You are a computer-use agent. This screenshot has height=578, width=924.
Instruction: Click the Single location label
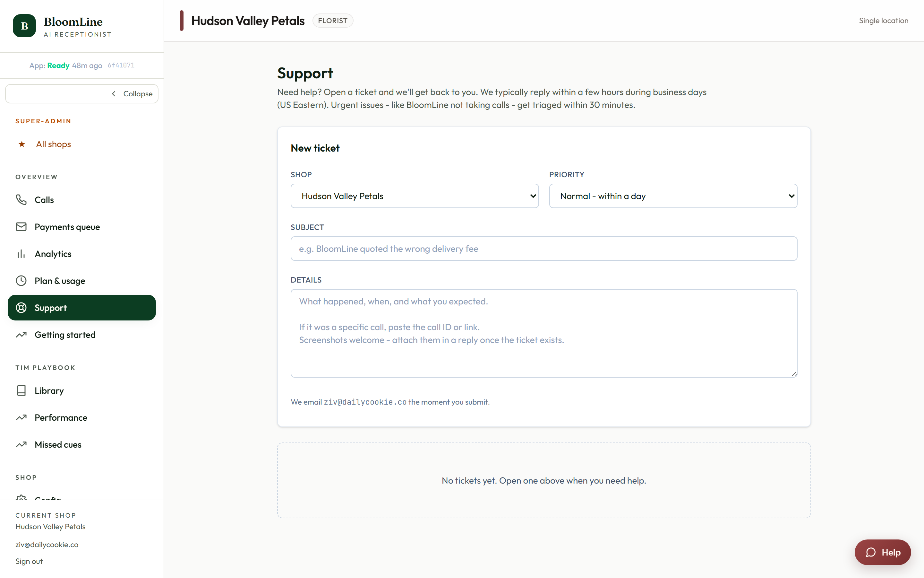[884, 21]
